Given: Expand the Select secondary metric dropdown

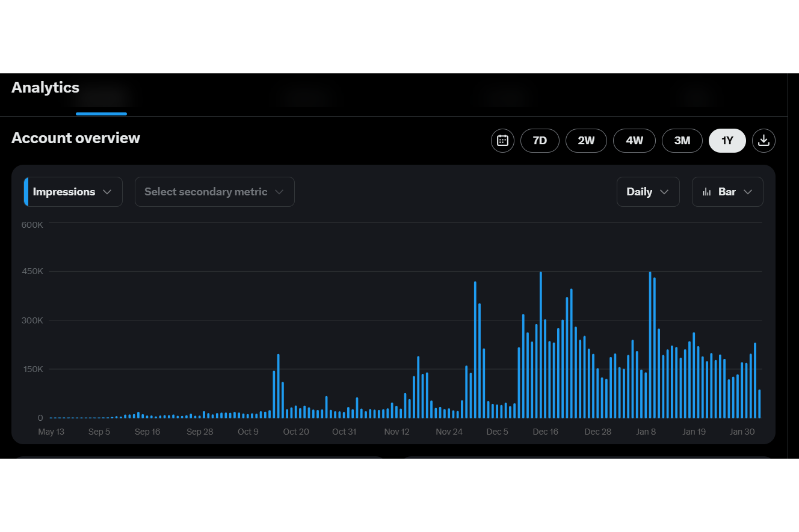Looking at the screenshot, I should pos(214,192).
